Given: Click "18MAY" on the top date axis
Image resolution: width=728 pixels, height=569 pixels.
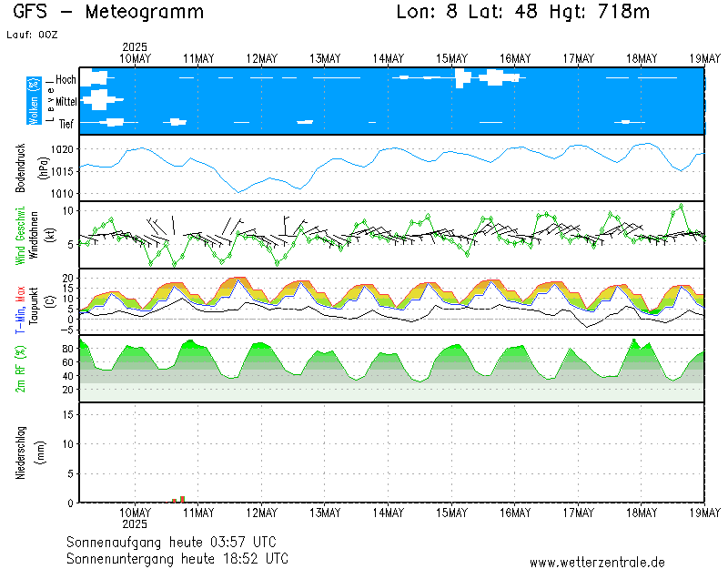Looking at the screenshot, I should (x=642, y=59).
